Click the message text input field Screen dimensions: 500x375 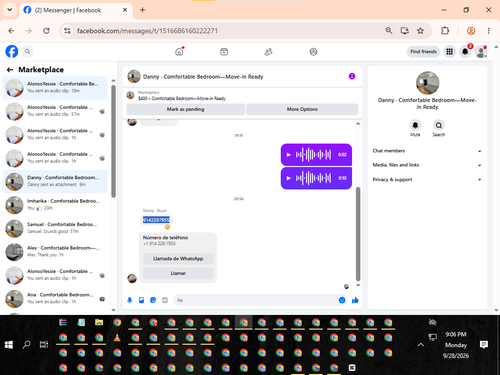coord(257,300)
